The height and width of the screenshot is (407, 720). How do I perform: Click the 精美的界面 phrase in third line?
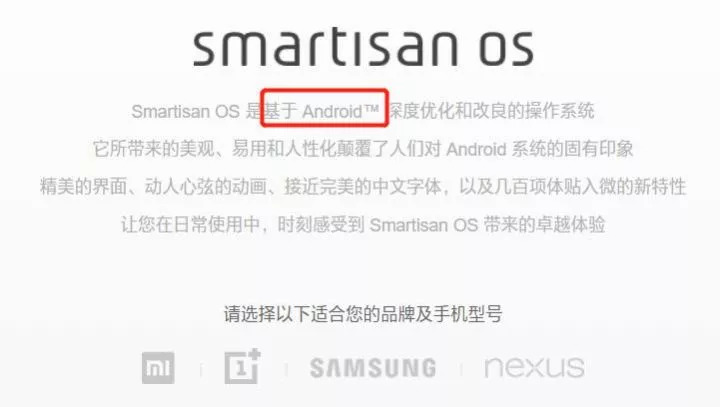coord(84,187)
